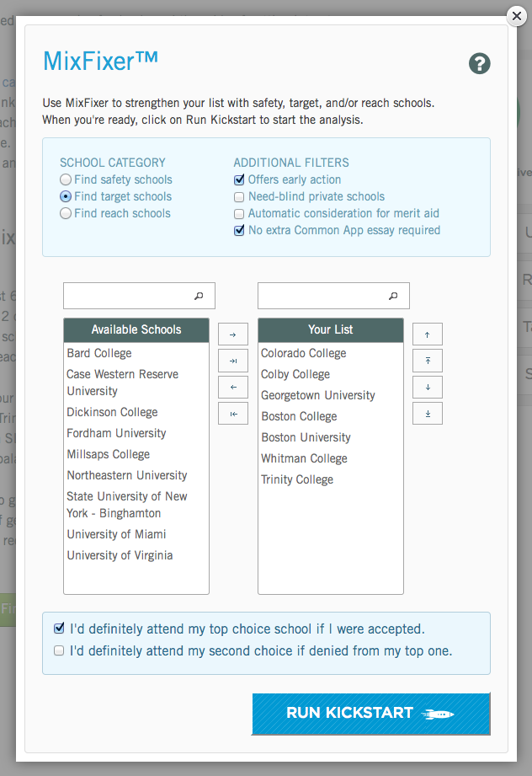Close the MixFixer dialog with the X button

517,16
